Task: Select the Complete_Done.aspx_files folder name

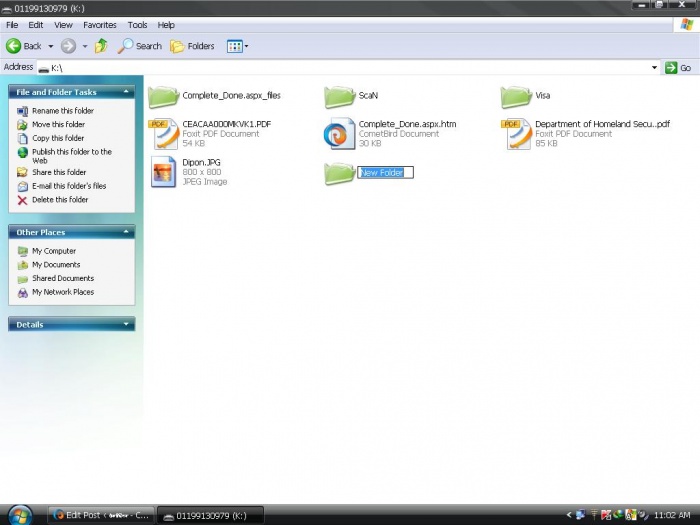Action: 231,96
